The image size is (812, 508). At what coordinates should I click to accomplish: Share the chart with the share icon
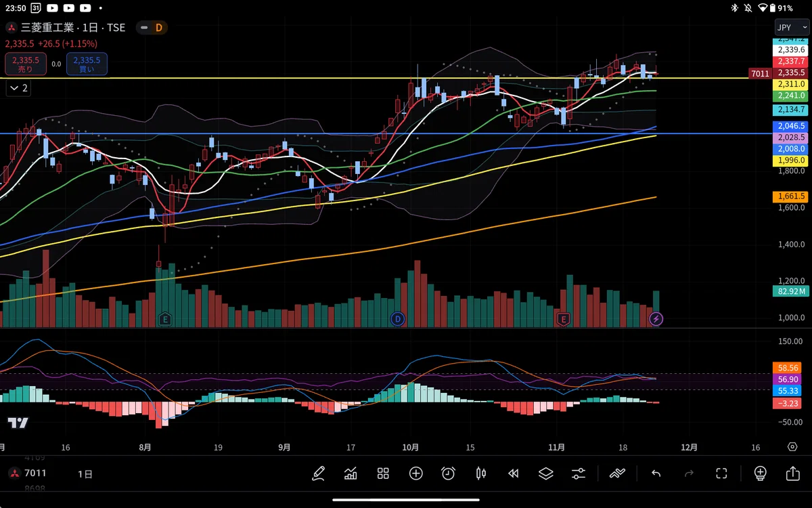point(792,473)
